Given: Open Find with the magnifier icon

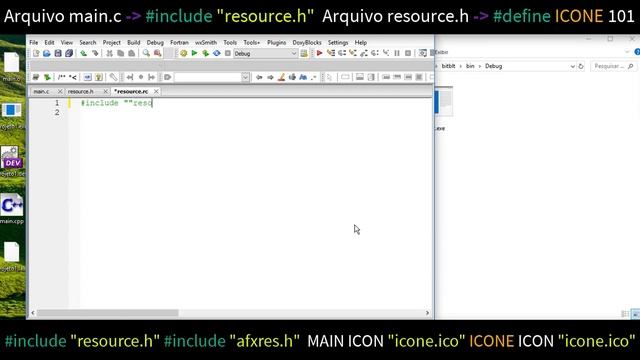Looking at the screenshot, I should point(146,53).
